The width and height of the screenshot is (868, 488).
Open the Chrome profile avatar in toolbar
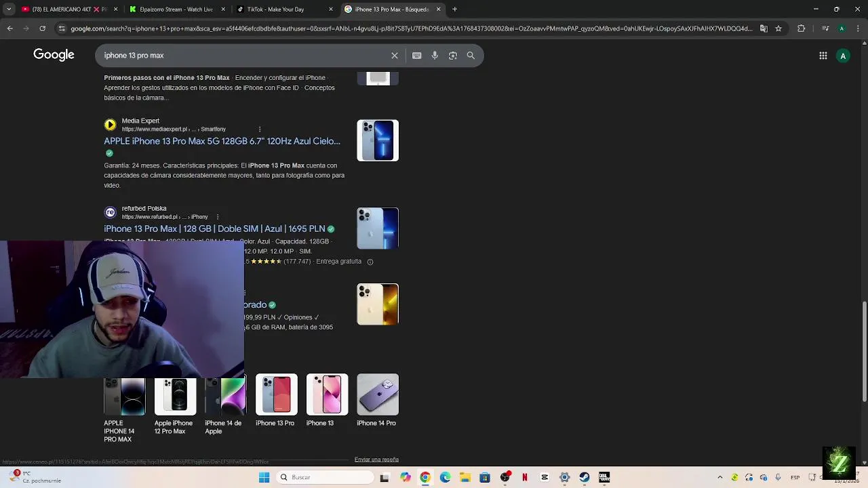pyautogui.click(x=842, y=28)
